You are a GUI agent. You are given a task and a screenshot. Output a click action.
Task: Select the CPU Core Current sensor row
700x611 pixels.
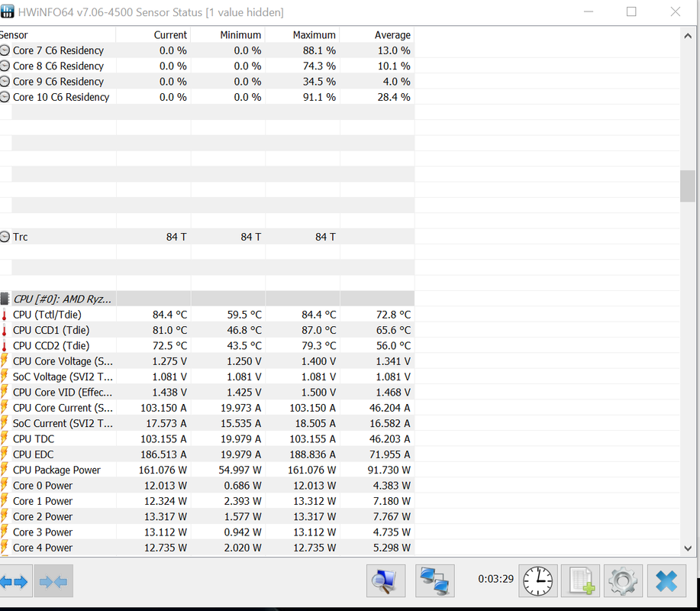pos(207,408)
